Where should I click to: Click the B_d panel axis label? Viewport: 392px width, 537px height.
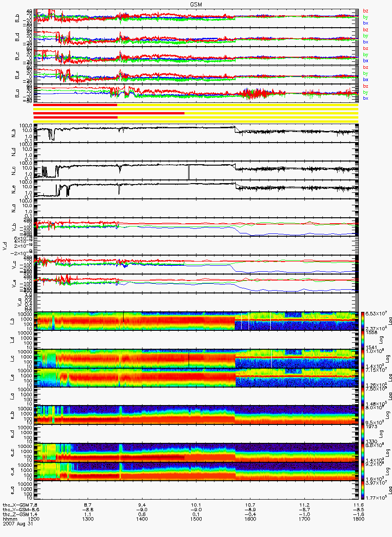17,36
